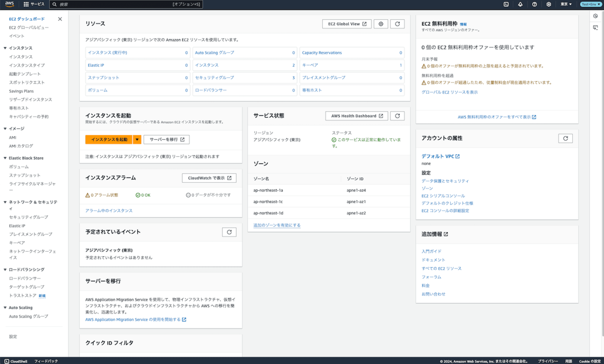Click サーバーを移行 button
Viewport: 604px width, 364px height.
pyautogui.click(x=167, y=140)
